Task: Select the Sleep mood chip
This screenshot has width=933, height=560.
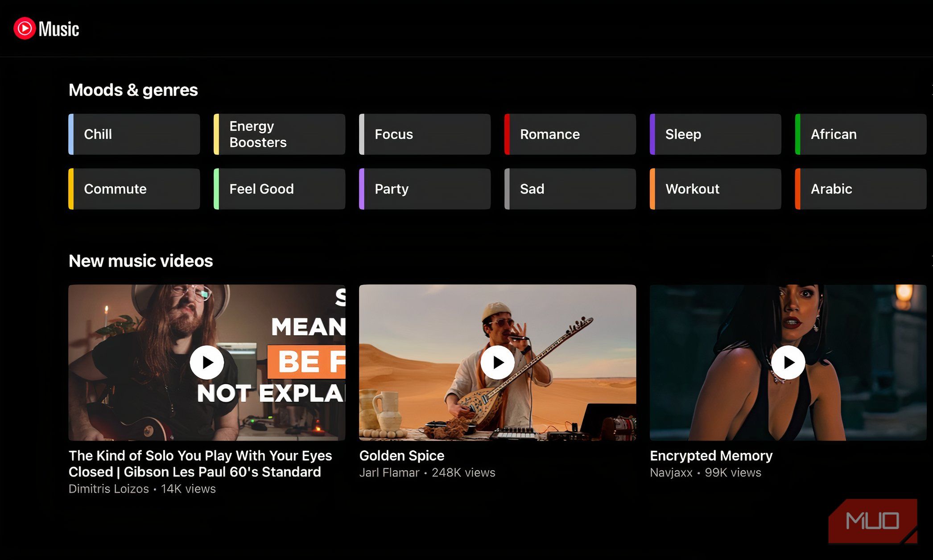Action: [x=716, y=134]
